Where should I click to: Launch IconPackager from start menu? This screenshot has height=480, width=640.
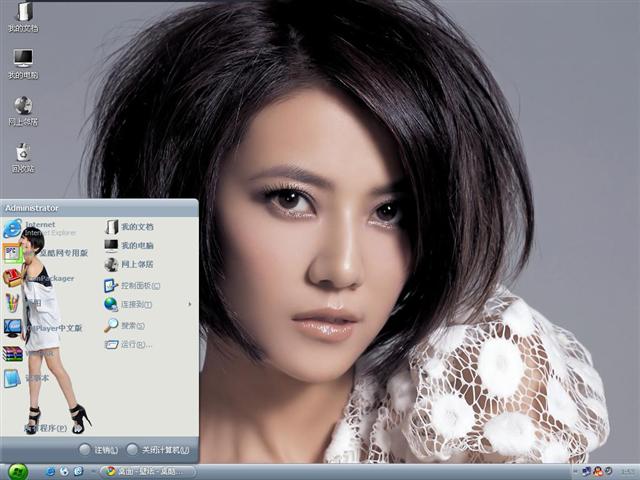tap(39, 278)
